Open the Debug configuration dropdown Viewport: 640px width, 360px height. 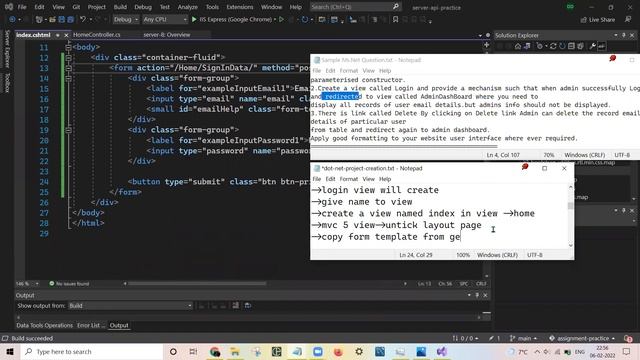tap(125, 19)
